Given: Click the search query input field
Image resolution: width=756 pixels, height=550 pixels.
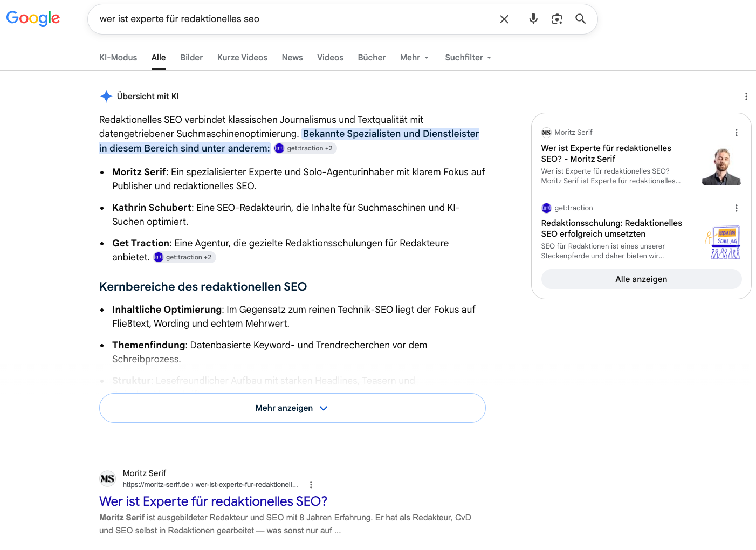Looking at the screenshot, I should pos(294,19).
